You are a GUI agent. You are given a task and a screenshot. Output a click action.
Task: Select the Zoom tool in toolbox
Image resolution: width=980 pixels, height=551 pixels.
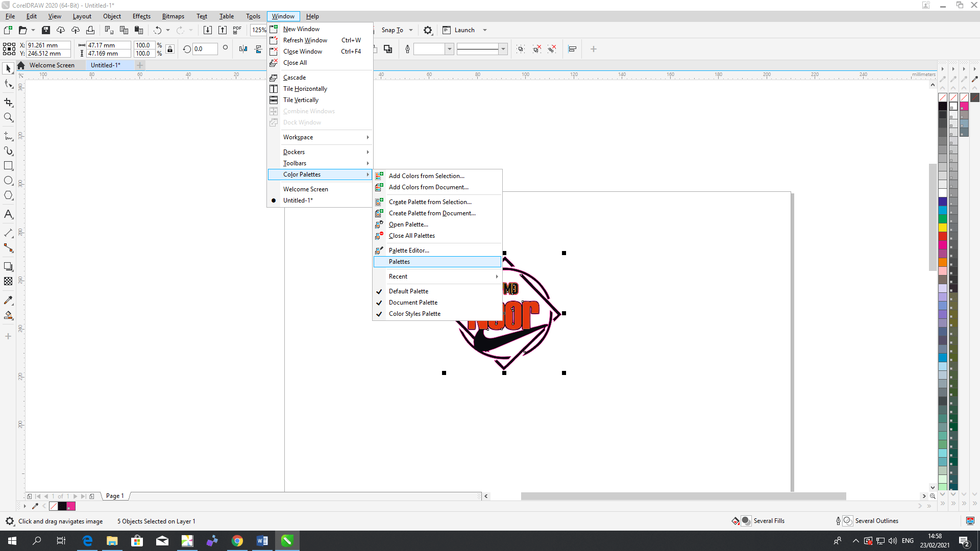8,117
